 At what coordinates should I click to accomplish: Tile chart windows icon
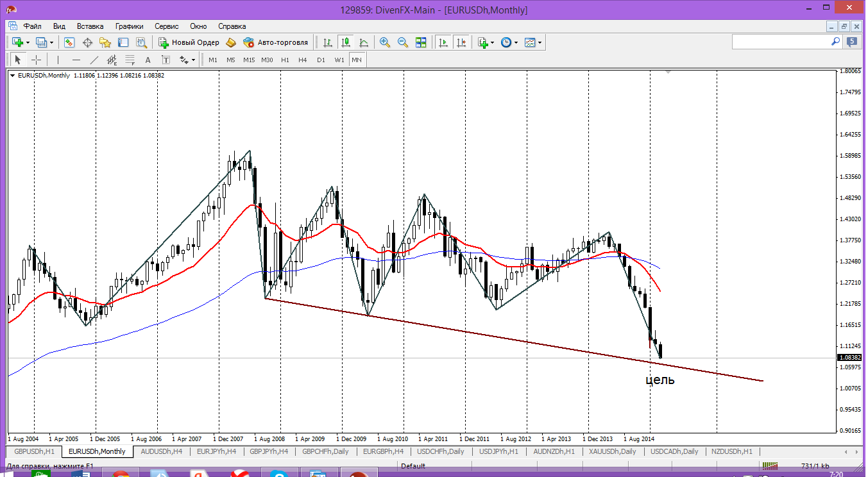click(421, 42)
